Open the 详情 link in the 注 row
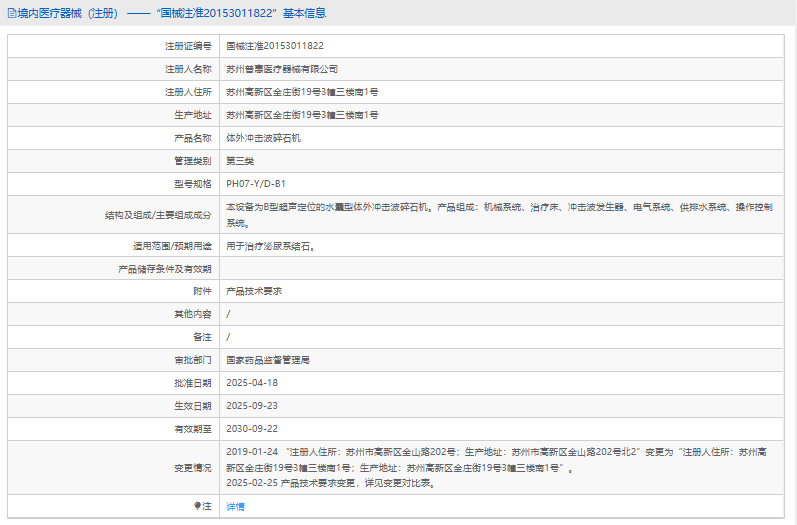797x525 pixels. coord(235,506)
